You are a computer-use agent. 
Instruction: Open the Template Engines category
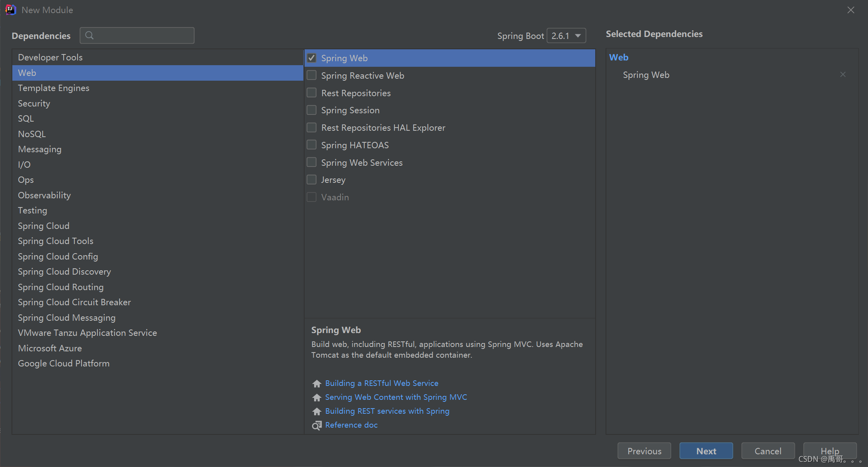pos(157,88)
